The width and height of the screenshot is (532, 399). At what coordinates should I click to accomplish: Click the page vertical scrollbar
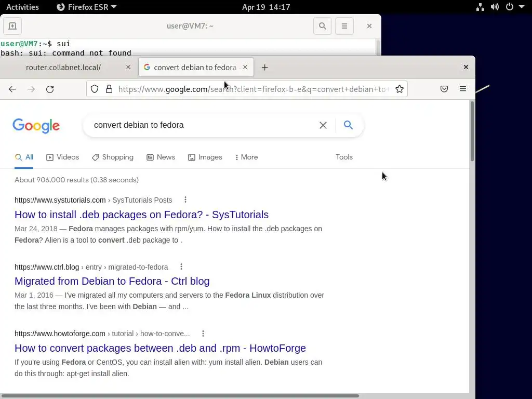click(472, 131)
